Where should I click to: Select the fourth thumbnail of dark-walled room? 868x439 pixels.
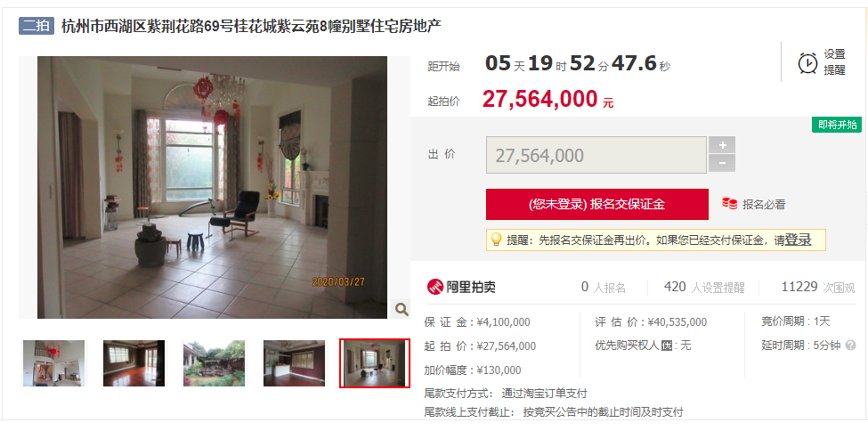tap(294, 363)
